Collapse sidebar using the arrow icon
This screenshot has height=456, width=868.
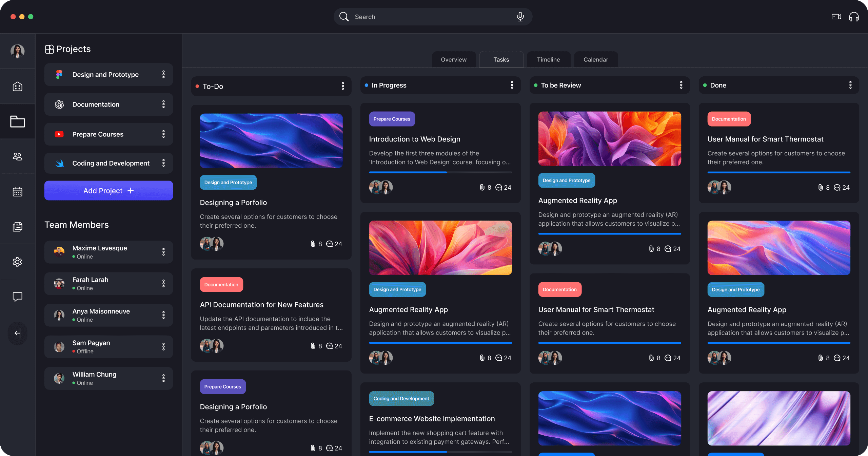pyautogui.click(x=18, y=333)
